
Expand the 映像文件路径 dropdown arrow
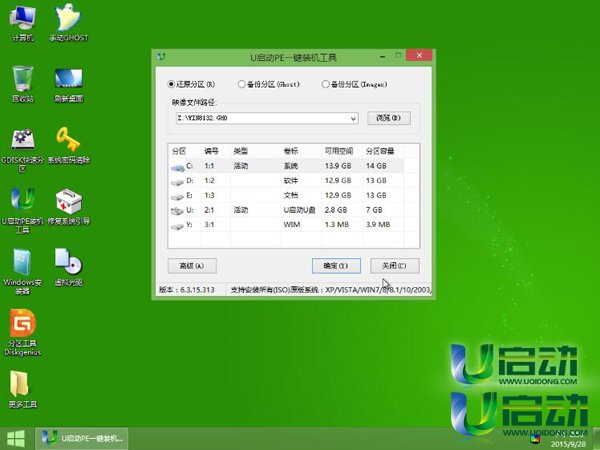click(353, 119)
